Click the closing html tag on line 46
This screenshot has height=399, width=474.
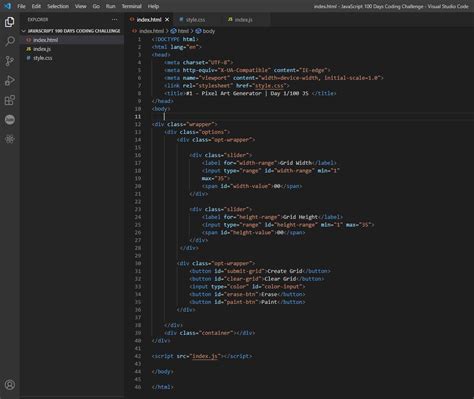(x=162, y=387)
